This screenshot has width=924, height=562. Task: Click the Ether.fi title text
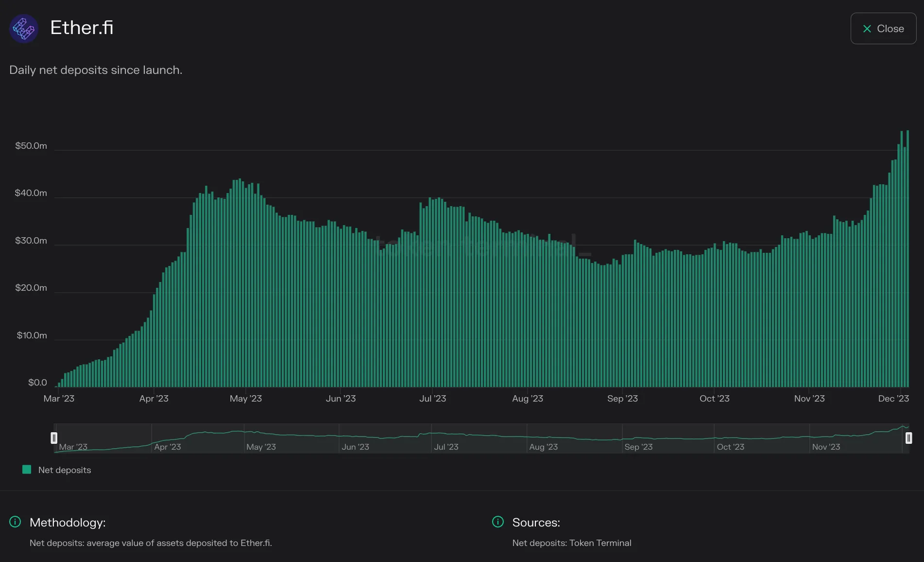click(x=82, y=28)
